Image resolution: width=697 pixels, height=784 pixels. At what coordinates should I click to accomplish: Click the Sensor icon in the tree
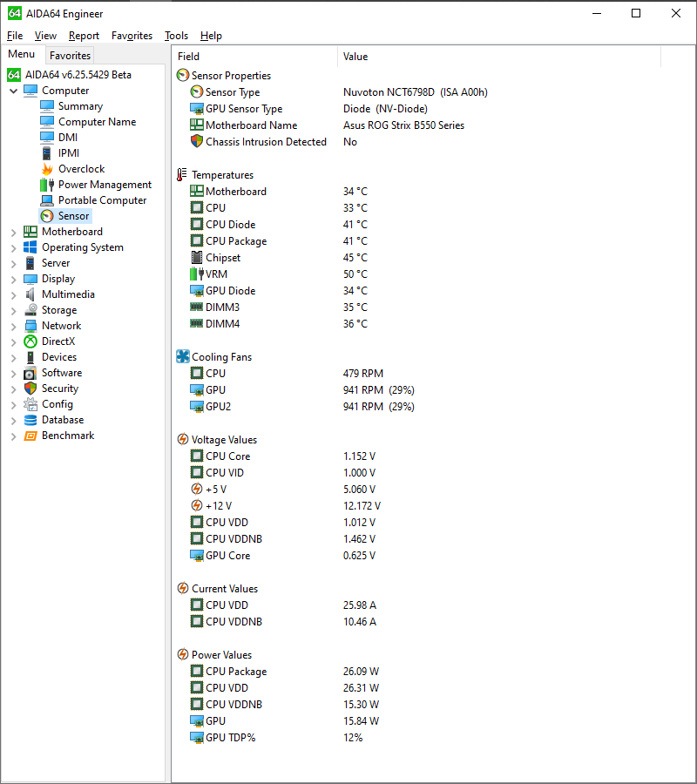[47, 216]
